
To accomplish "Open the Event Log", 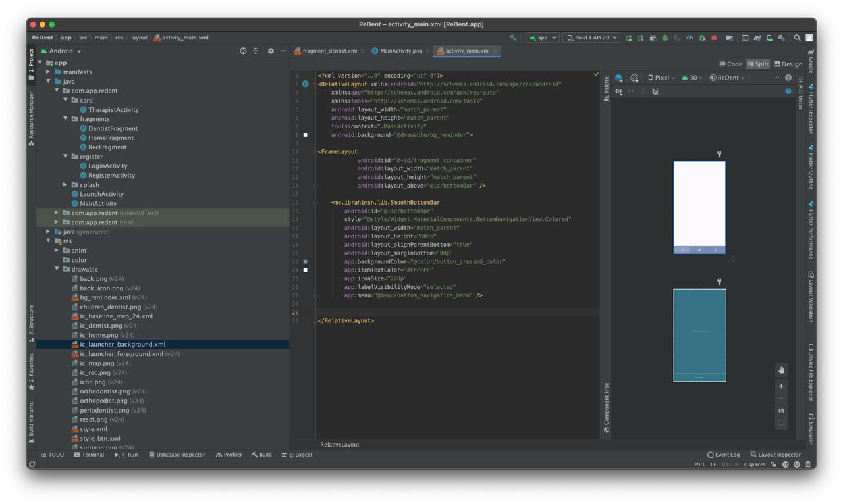I will [x=723, y=455].
